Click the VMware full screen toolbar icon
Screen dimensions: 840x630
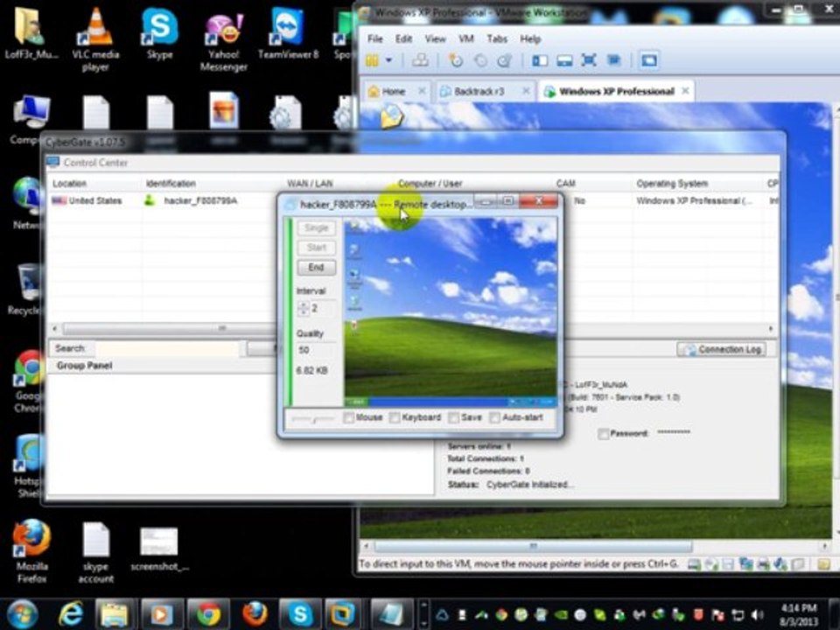(x=589, y=60)
